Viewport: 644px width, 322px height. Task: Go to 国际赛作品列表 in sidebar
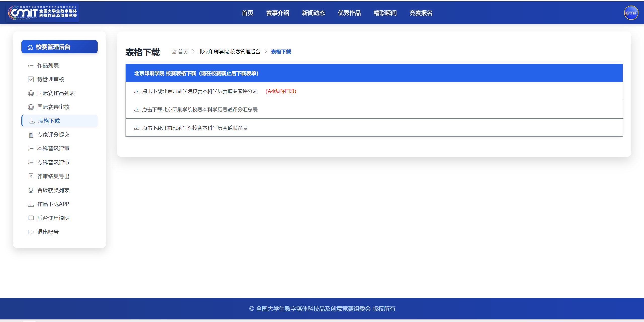[x=59, y=93]
